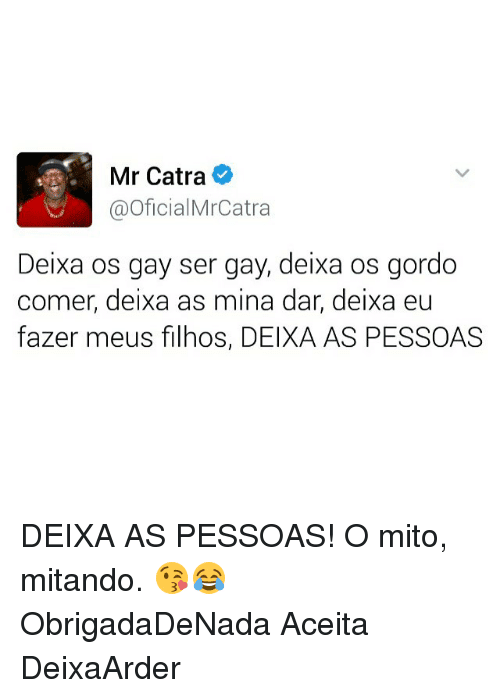Click the ObrigadaDeNada hashtag text

click(x=145, y=624)
